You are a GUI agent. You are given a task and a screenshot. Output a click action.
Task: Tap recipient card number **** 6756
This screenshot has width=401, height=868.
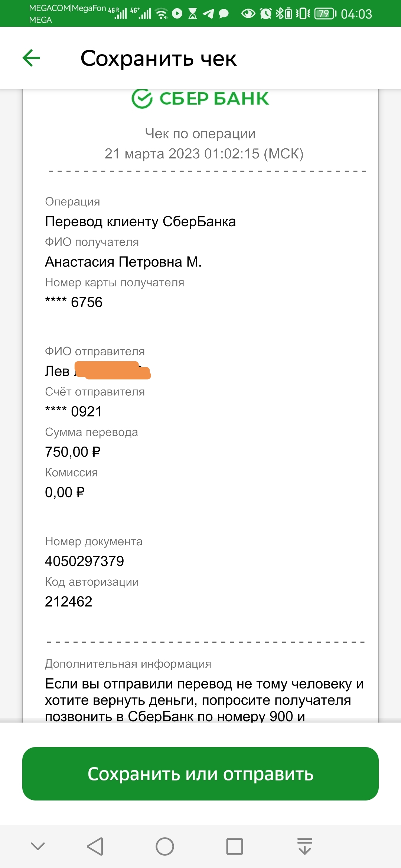(74, 302)
